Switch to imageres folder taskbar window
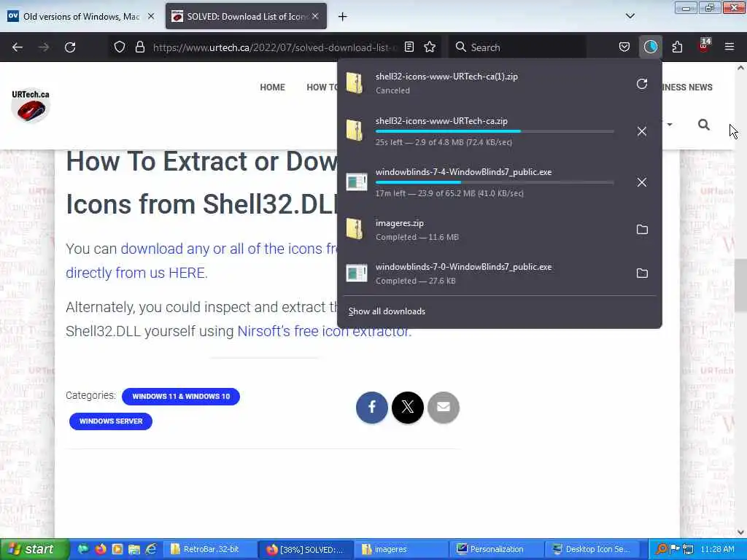 (x=401, y=550)
